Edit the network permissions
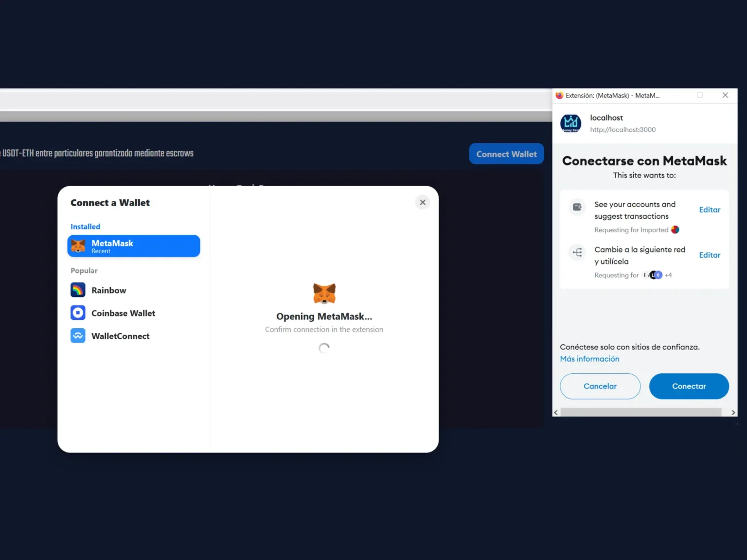This screenshot has height=560, width=747. point(710,255)
